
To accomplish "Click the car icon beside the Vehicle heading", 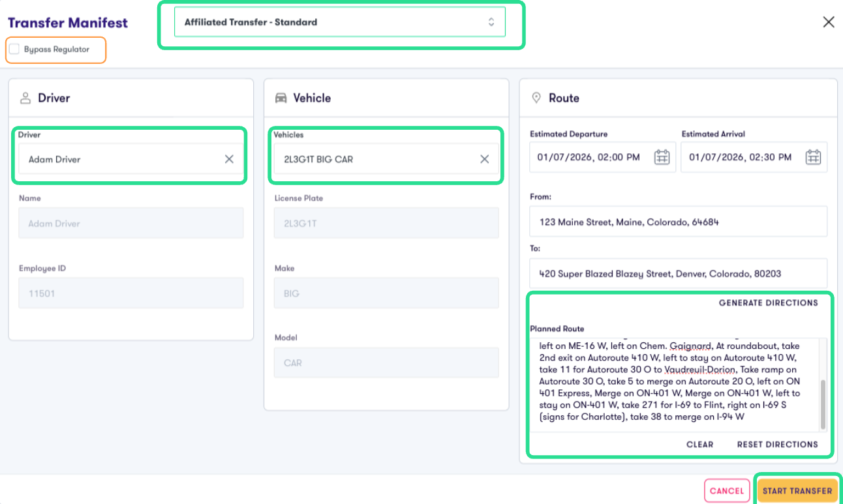I will coord(281,98).
